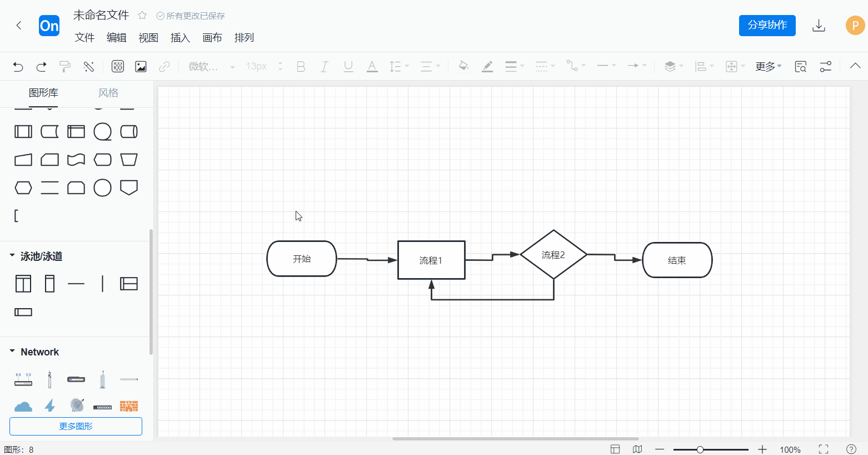Click the line color pen icon

487,66
